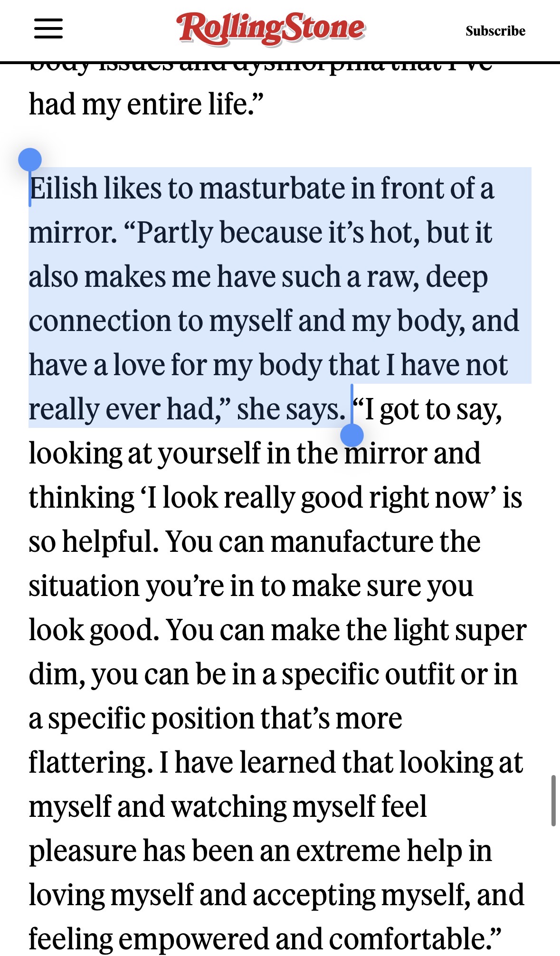Screen dimensions: 560x956
Task: Tap the line "had my entire life."
Action: point(146,104)
